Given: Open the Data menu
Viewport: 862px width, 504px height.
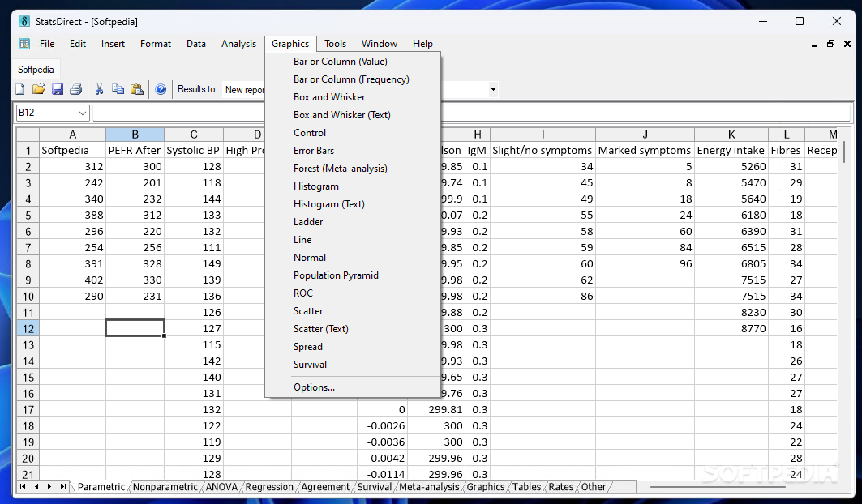Looking at the screenshot, I should coord(195,44).
